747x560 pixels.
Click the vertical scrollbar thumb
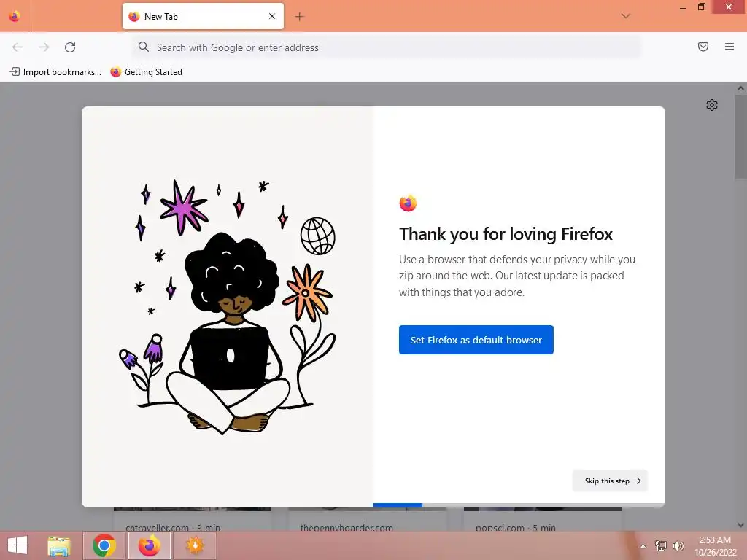[740, 136]
